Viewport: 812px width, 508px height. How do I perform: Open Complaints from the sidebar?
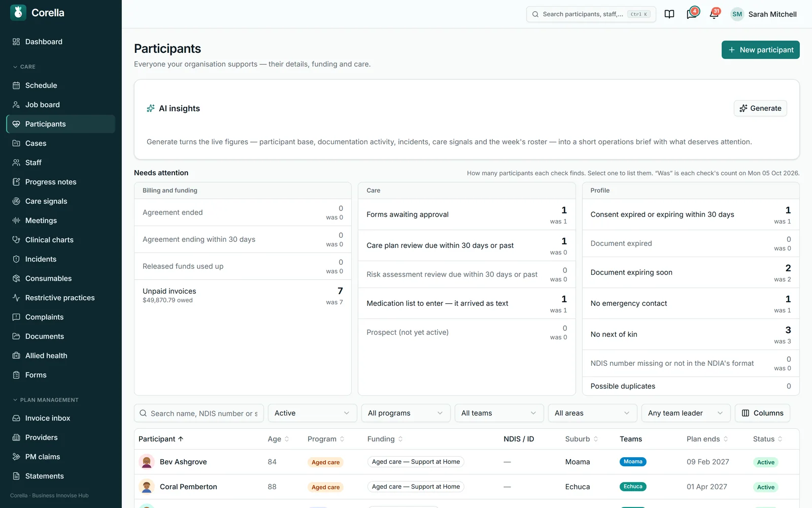[x=60, y=317]
